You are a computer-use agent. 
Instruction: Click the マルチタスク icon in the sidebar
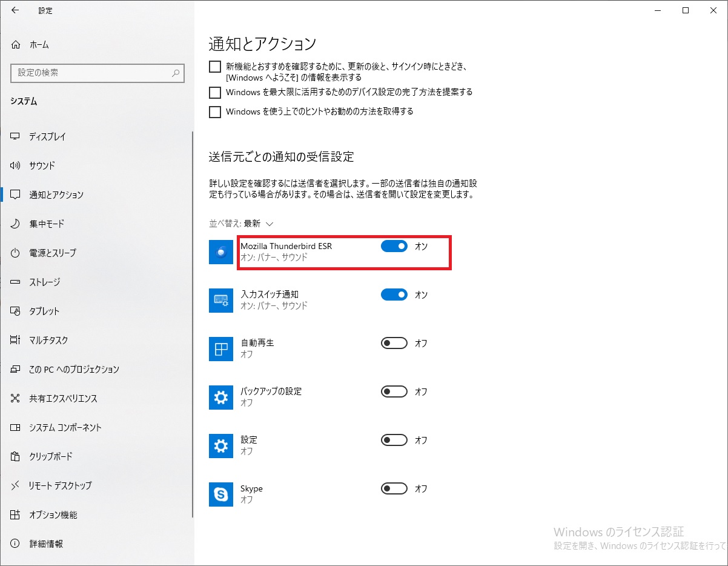[16, 340]
